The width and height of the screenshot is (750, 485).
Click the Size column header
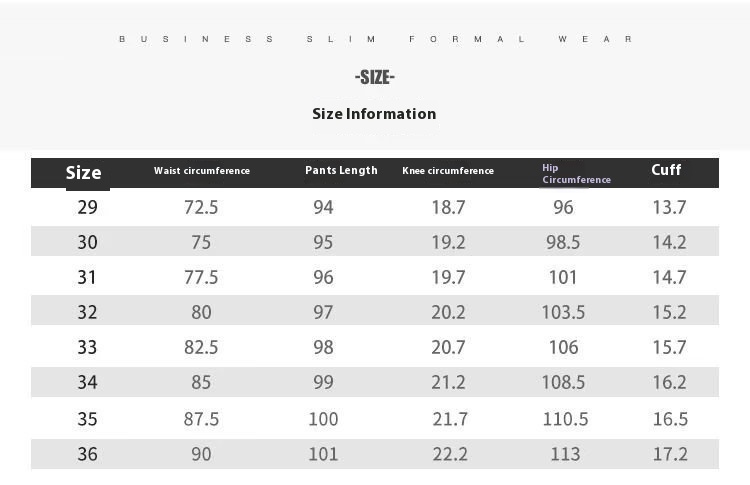[x=83, y=173]
